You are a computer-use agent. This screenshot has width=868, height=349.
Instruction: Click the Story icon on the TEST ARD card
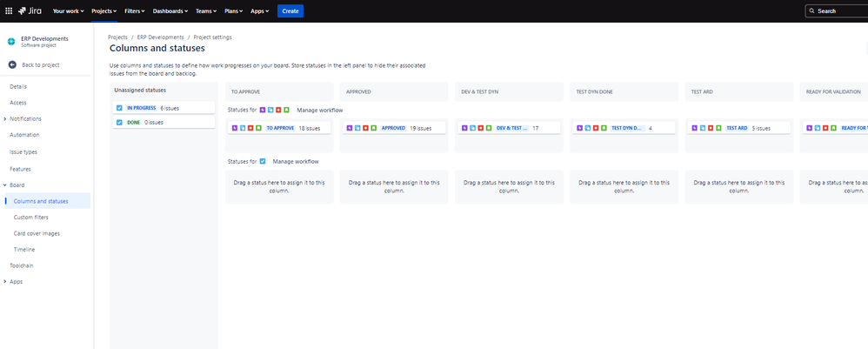pyautogui.click(x=719, y=128)
